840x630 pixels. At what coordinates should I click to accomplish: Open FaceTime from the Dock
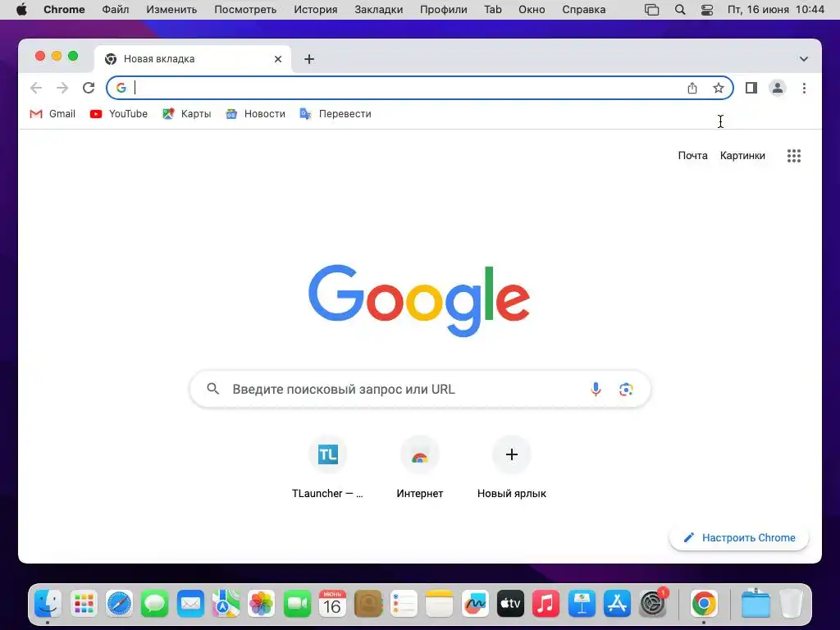point(297,604)
